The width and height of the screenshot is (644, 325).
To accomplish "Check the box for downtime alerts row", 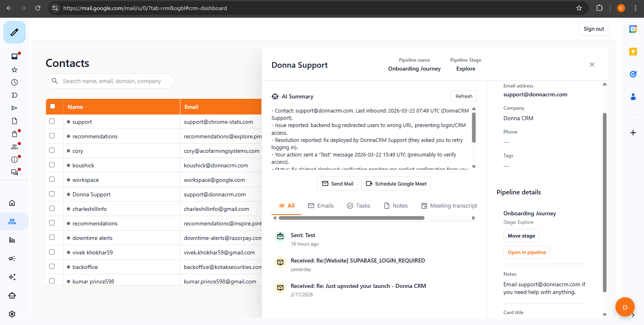I will pyautogui.click(x=52, y=237).
